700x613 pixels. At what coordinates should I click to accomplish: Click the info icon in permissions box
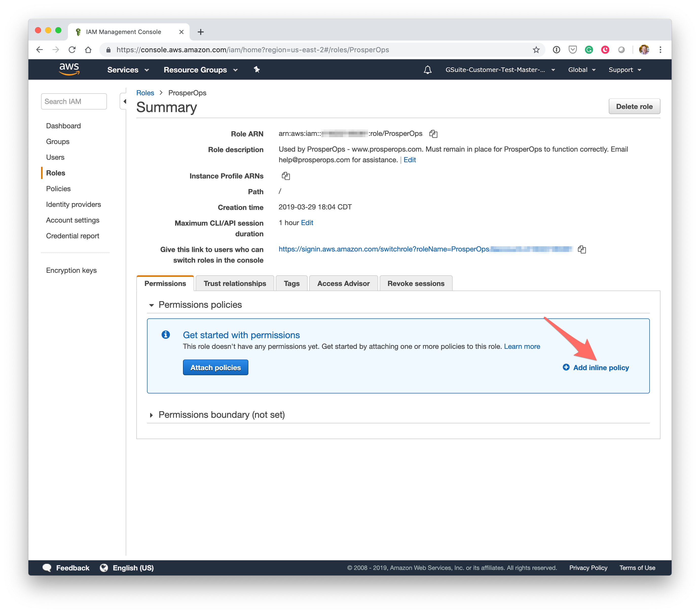tap(165, 335)
